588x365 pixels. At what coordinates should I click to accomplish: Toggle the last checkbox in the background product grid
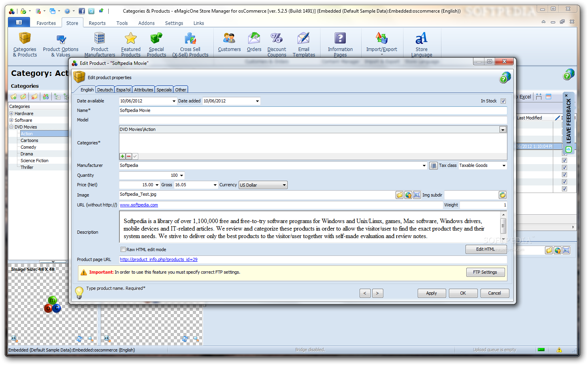click(x=564, y=189)
